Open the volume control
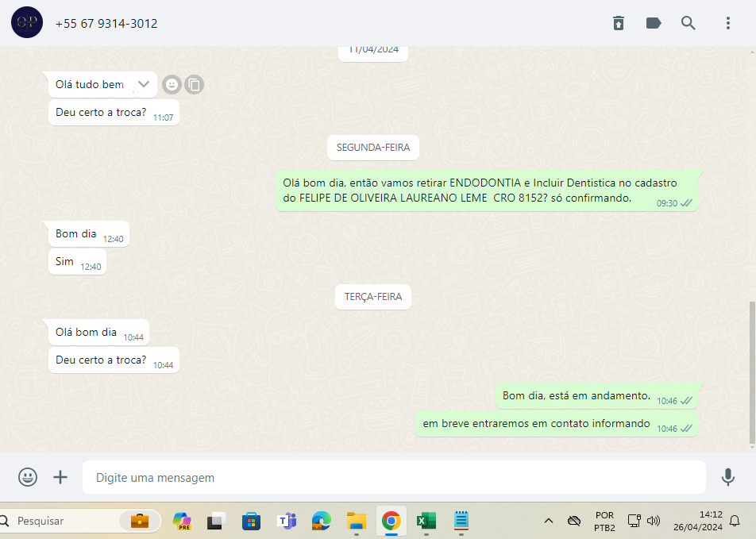The height and width of the screenshot is (539, 756). [x=654, y=522]
